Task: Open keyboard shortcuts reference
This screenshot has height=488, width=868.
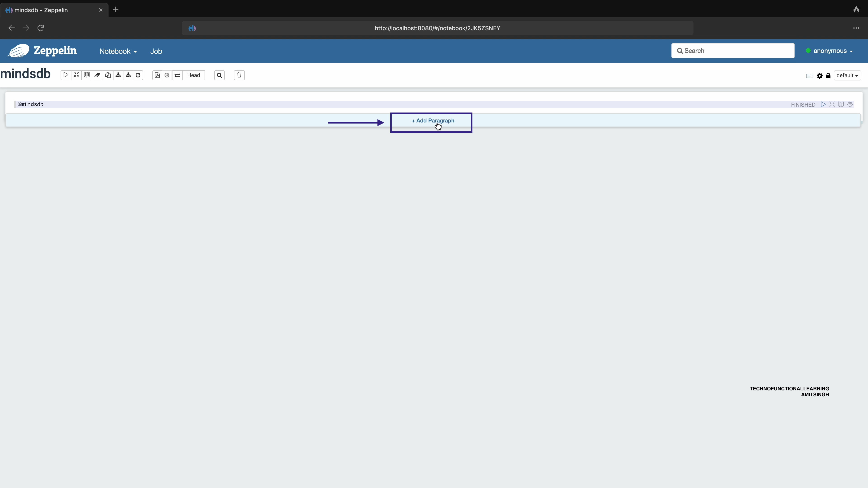Action: click(x=809, y=75)
